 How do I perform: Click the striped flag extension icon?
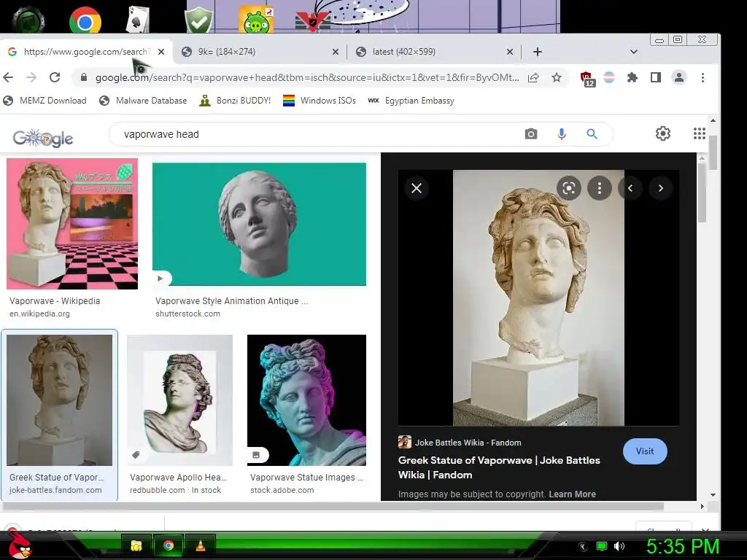click(x=609, y=77)
